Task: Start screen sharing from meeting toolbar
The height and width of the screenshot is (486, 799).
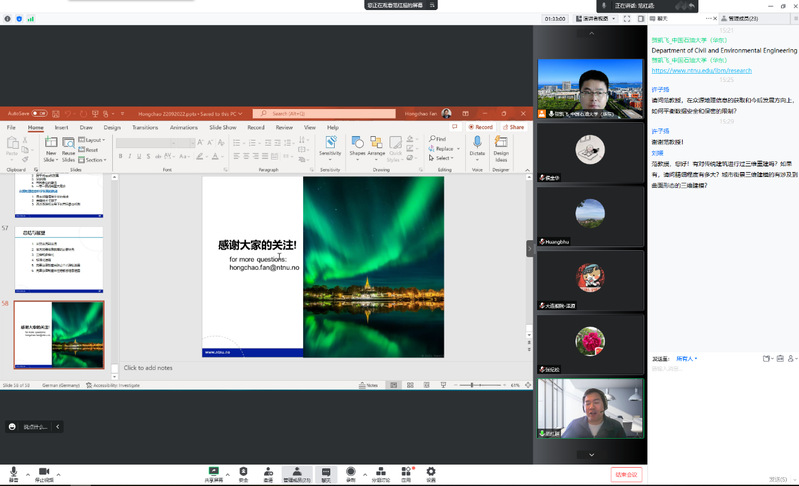Action: (213, 471)
